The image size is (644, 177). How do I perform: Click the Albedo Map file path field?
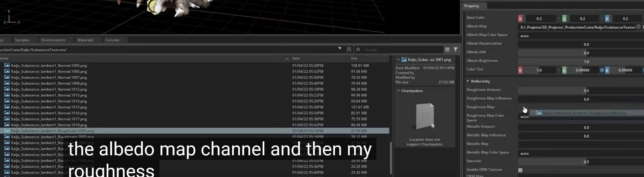(x=577, y=27)
